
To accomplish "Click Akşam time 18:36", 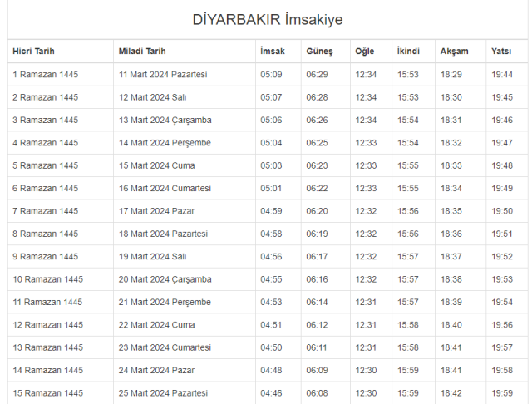I will coord(451,234).
